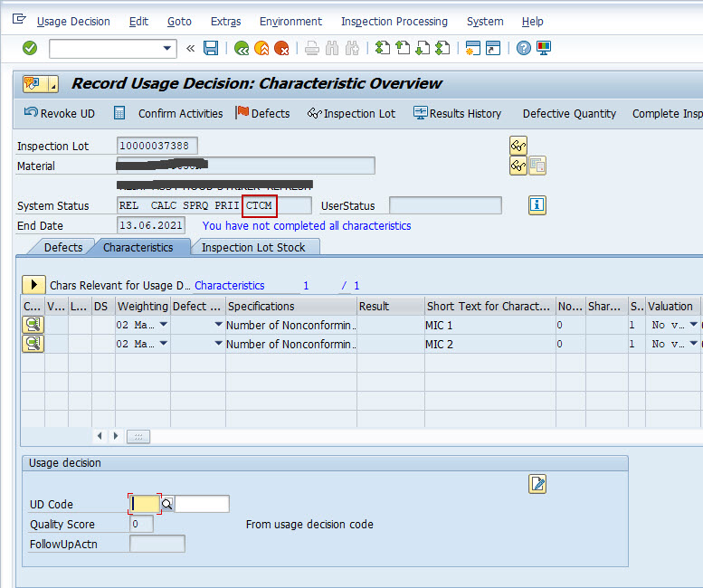Image resolution: width=703 pixels, height=588 pixels.
Task: Click the status information icon
Action: pos(537,205)
